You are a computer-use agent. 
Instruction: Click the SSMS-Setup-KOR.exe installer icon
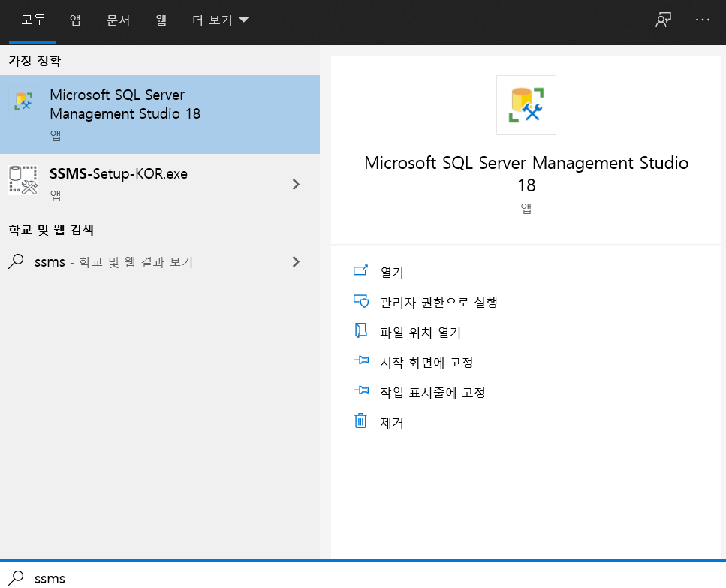[x=23, y=180]
